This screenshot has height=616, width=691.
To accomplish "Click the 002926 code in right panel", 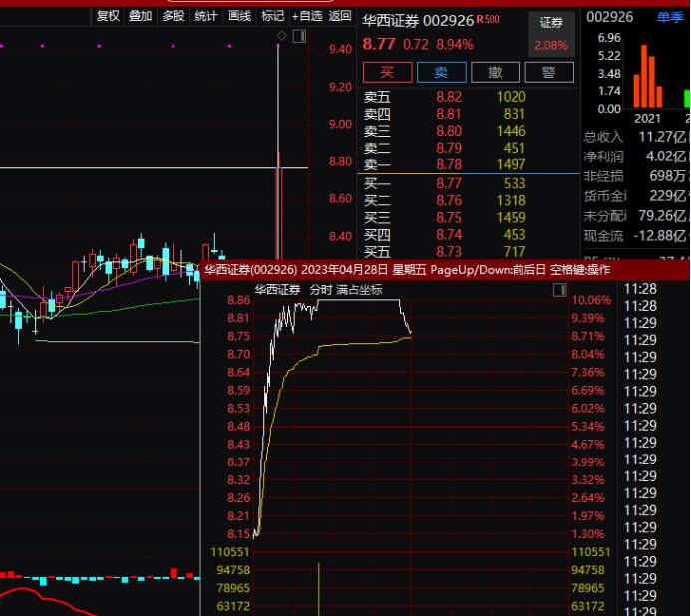I will pyautogui.click(x=609, y=17).
